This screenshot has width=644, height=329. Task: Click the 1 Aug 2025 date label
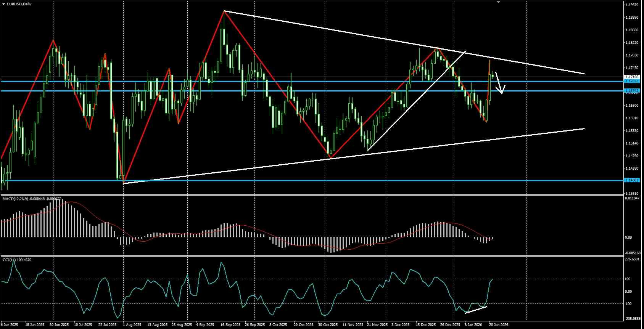132,325
